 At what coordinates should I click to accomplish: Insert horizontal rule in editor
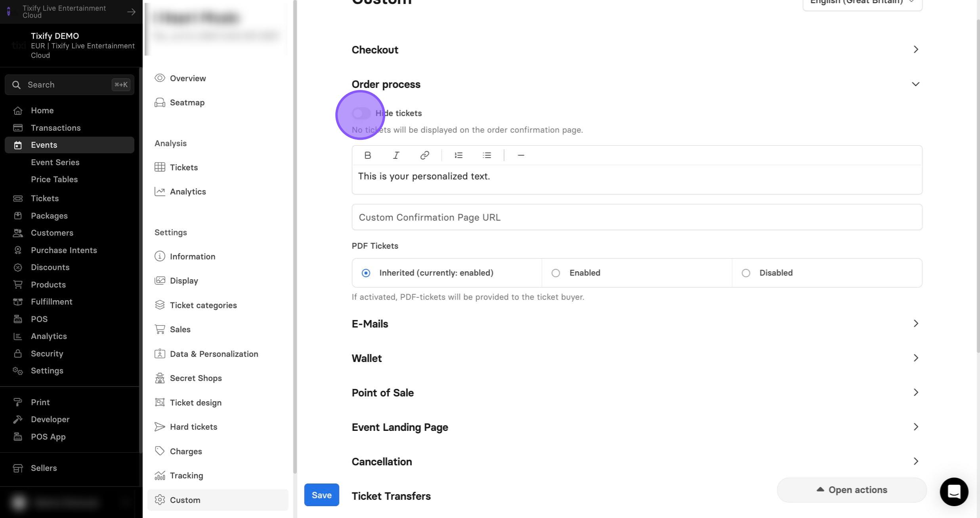[521, 155]
